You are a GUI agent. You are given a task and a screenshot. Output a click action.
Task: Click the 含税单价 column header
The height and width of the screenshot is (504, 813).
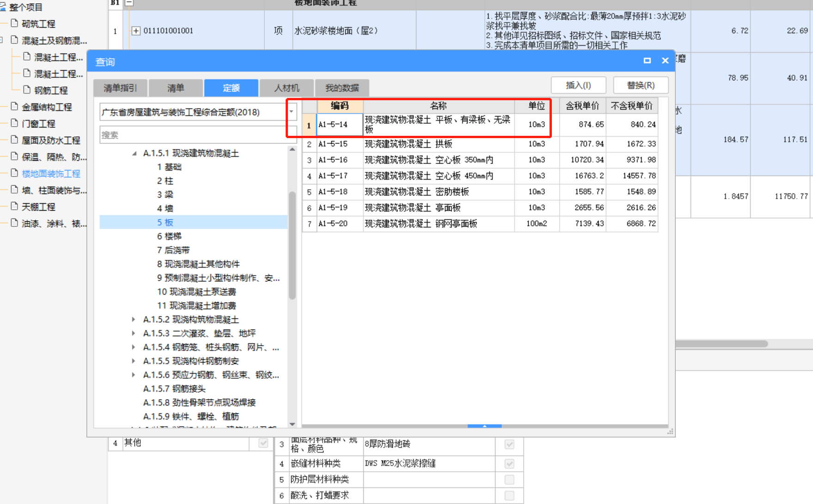point(582,106)
